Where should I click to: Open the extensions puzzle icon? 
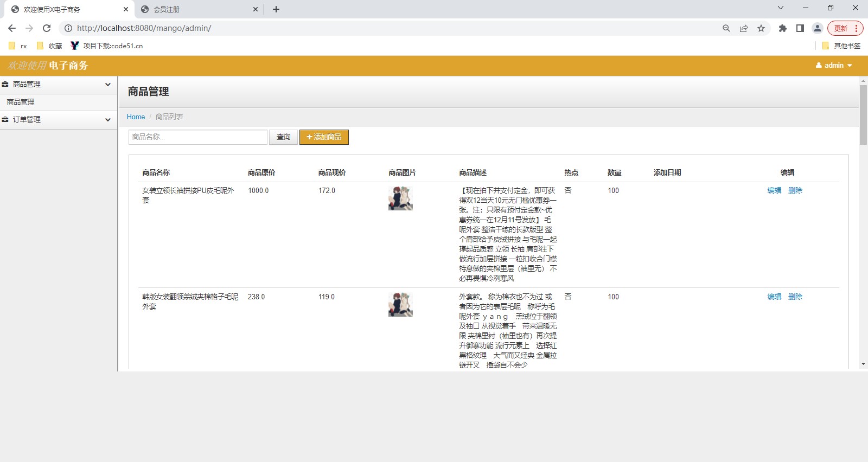coord(783,28)
